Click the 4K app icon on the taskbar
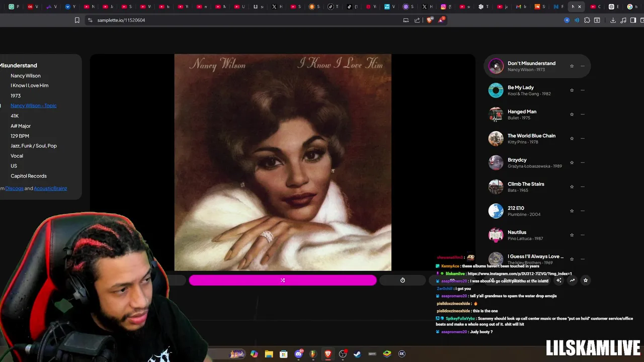 401,354
